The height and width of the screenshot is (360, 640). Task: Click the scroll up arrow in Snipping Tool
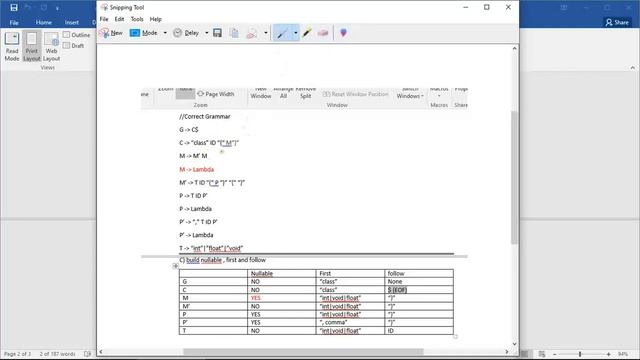[514, 48]
